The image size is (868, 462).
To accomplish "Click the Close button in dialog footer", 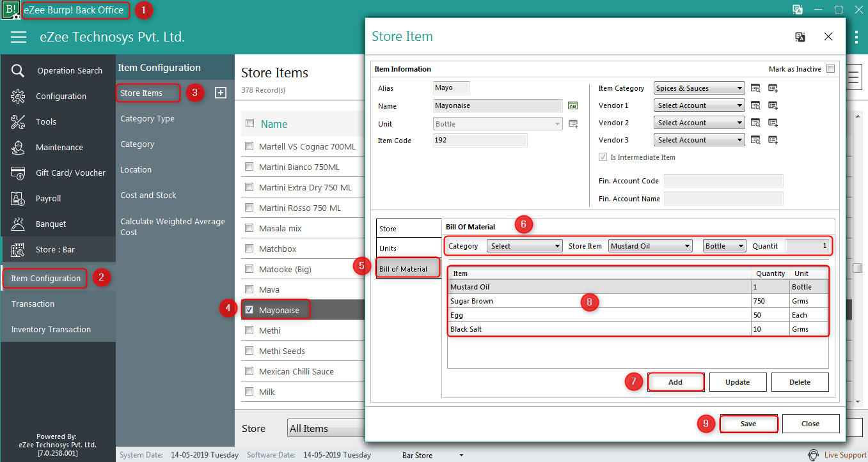I will (x=810, y=424).
